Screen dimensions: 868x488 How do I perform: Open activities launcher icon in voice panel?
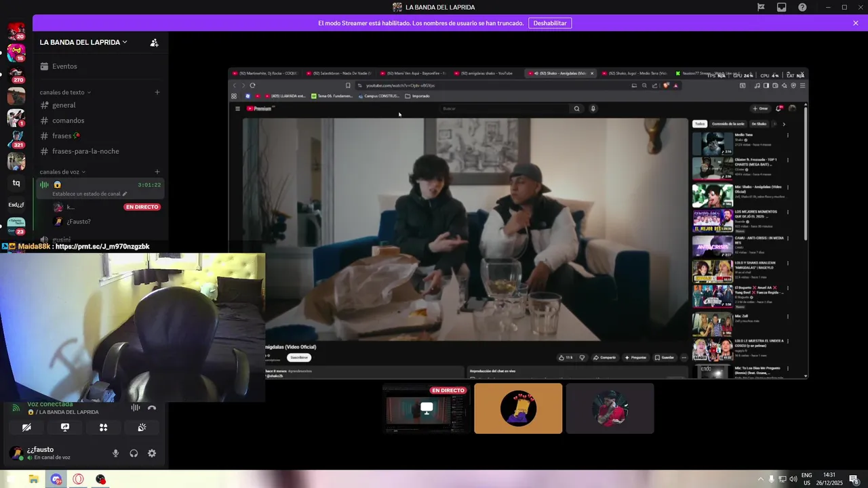[x=103, y=428]
